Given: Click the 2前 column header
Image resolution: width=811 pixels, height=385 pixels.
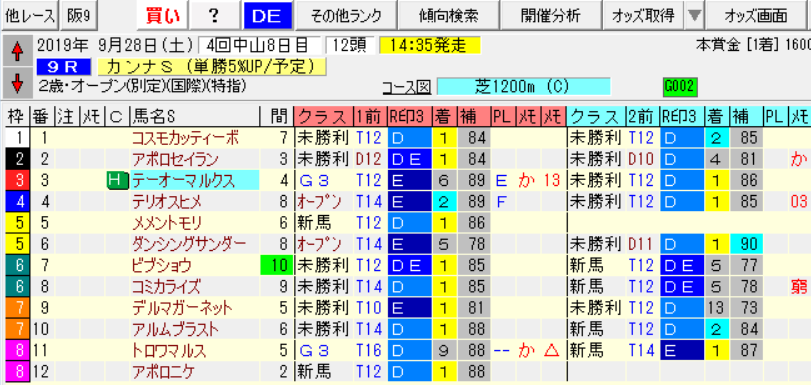Looking at the screenshot, I should click(x=642, y=117).
